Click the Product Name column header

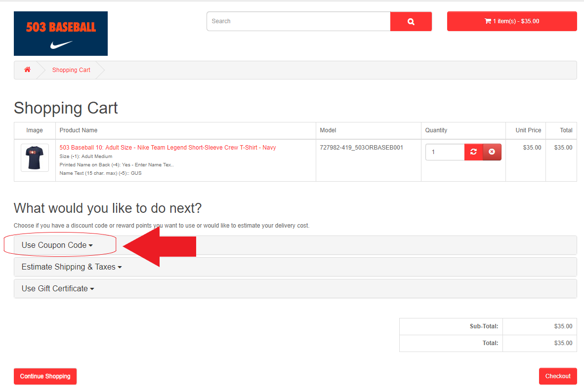78,130
